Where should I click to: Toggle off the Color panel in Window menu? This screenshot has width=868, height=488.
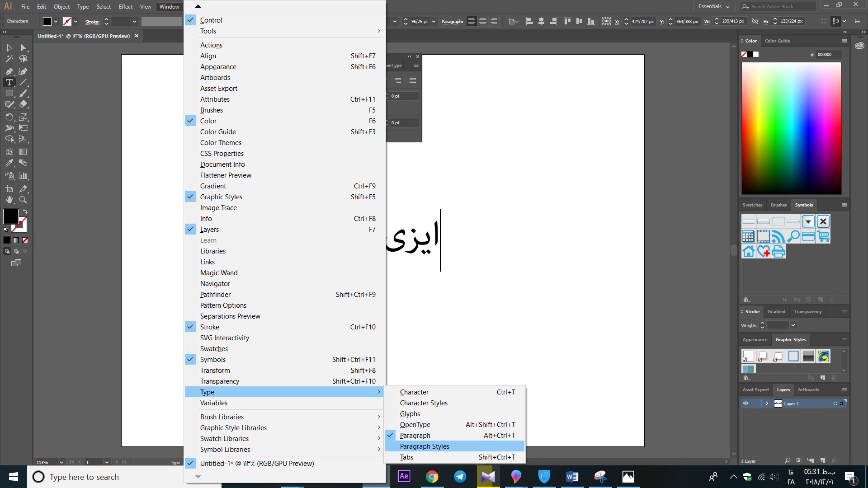(x=208, y=121)
